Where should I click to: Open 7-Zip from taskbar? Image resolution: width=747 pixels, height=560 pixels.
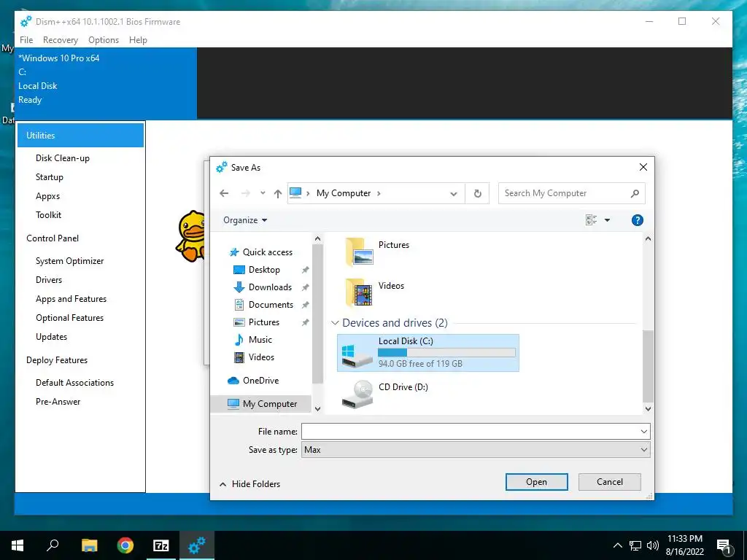point(161,545)
